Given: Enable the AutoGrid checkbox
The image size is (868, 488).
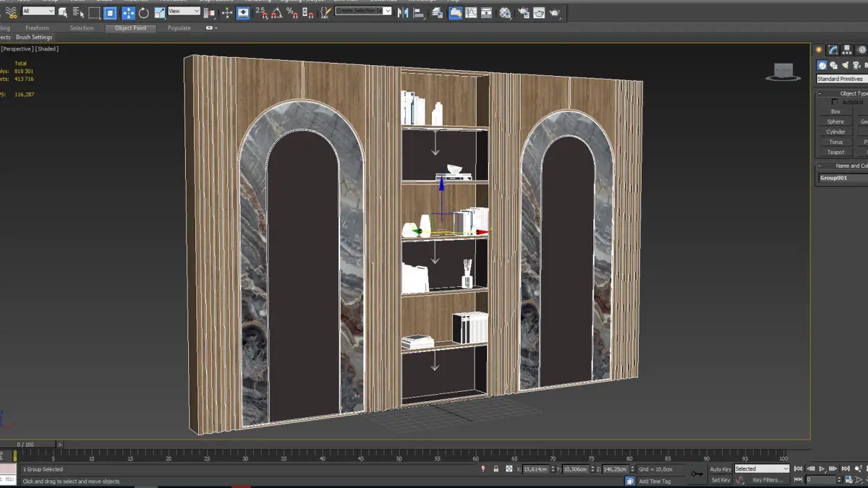Looking at the screenshot, I should point(835,102).
